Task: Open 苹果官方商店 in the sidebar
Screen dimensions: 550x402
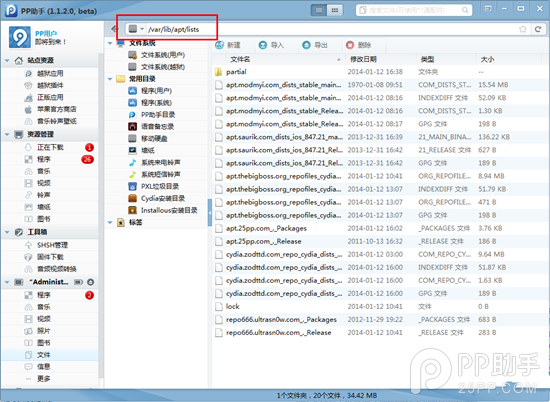Action: click(x=56, y=109)
